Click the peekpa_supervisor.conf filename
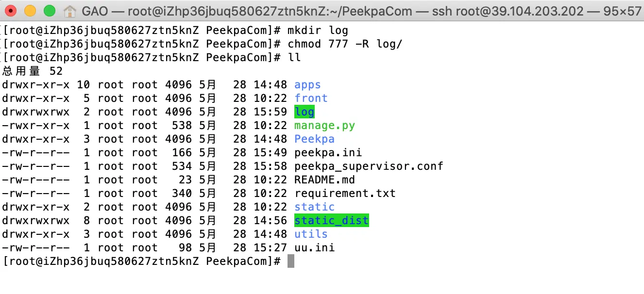 point(369,166)
